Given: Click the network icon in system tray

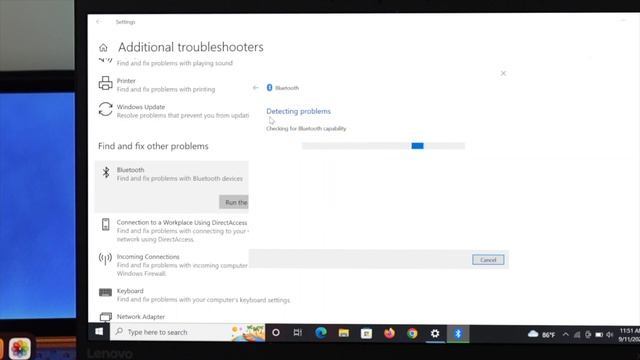Looking at the screenshot, I should (577, 335).
